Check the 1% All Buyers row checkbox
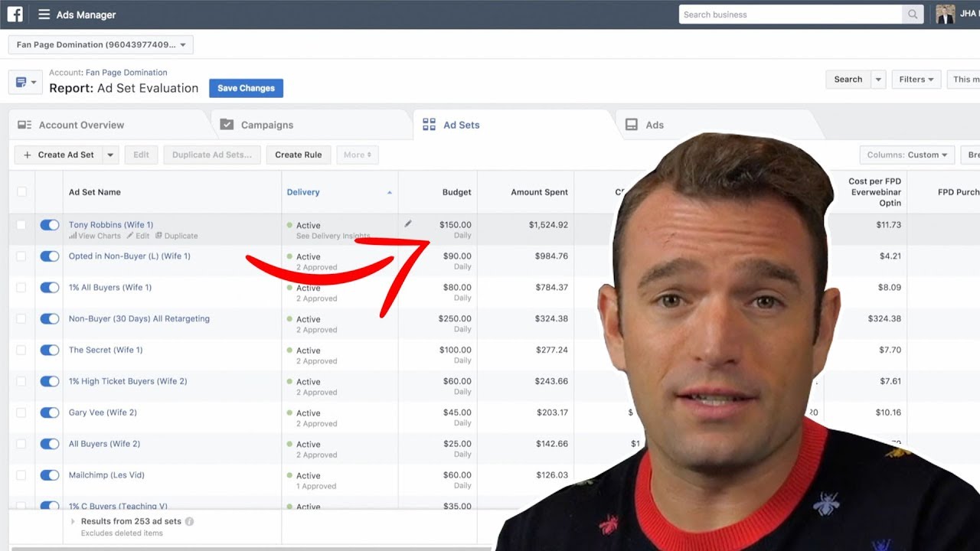This screenshot has width=980, height=551. [x=21, y=288]
